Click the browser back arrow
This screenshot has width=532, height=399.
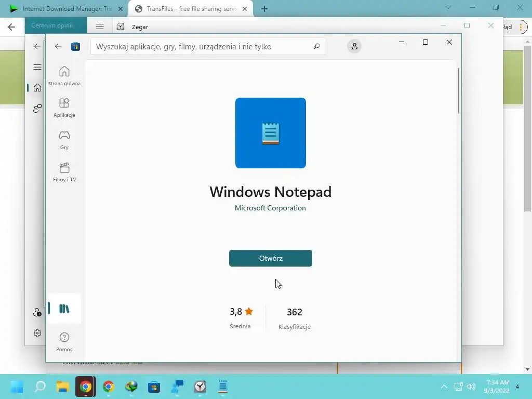point(11,27)
